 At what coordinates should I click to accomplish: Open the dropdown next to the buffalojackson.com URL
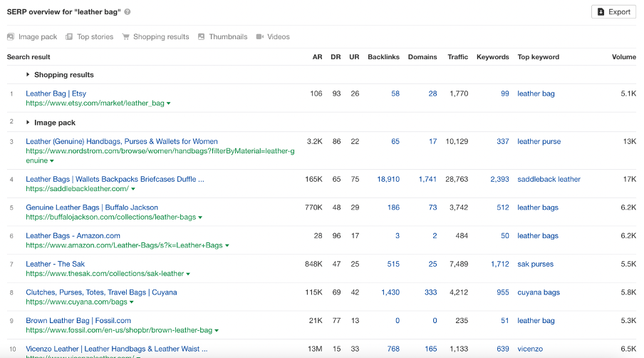[x=200, y=218]
